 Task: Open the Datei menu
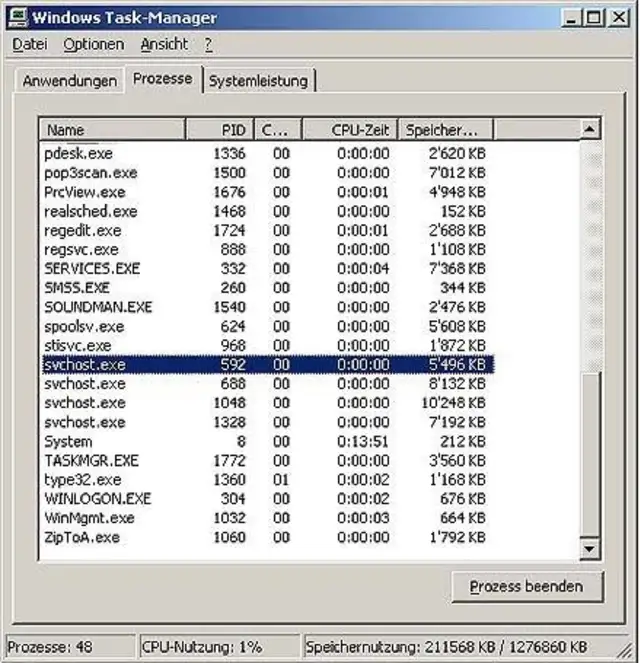tap(30, 44)
